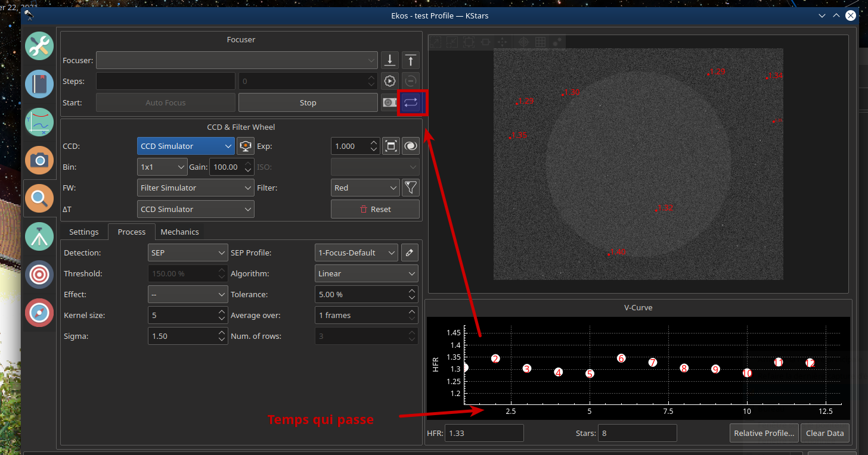Toggle full field frame button
Image resolution: width=868 pixels, height=455 pixels.
(390, 146)
